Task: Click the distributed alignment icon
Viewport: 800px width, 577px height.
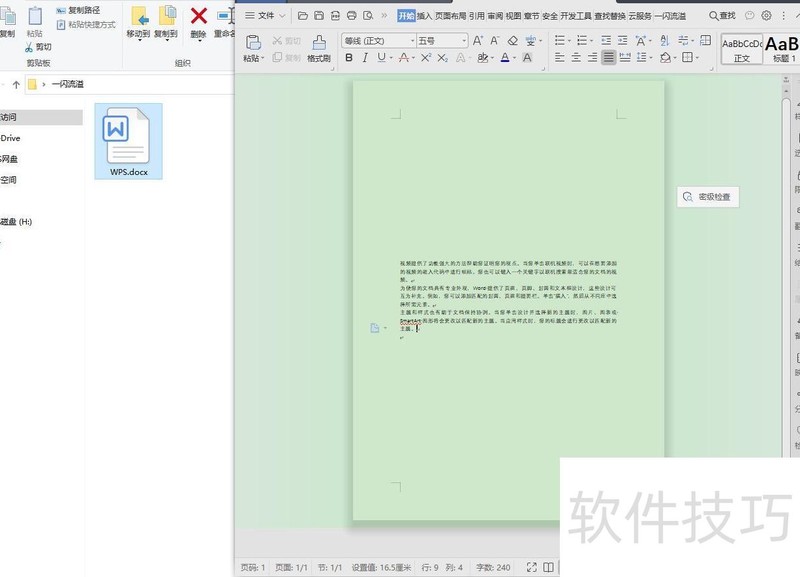Action: (625, 58)
